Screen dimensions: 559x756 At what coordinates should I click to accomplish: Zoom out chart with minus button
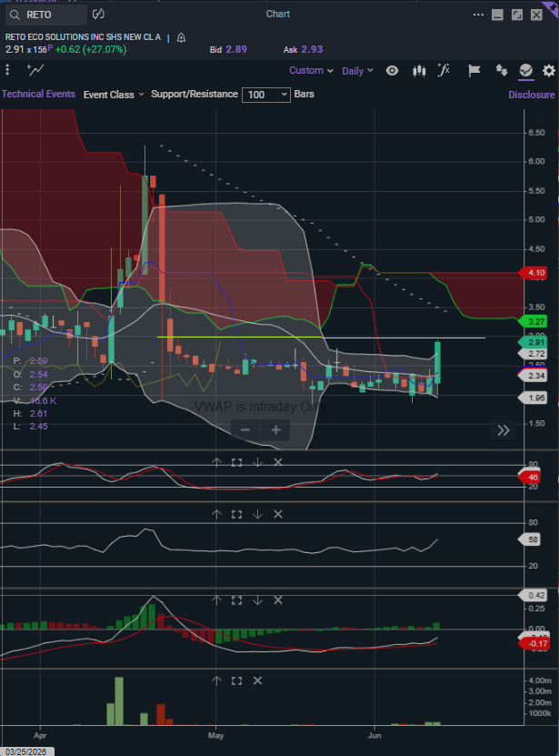245,429
